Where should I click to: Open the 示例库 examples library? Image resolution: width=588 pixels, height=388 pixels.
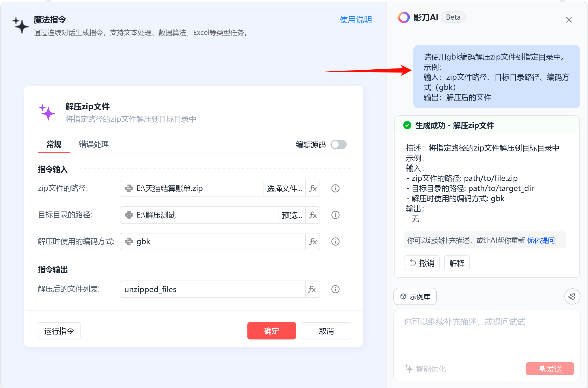tap(415, 297)
